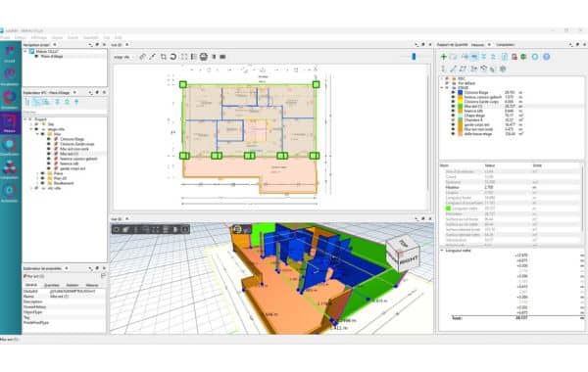Screen dimensions: 588x372
Task: Open the Mesures tab in properties explorer
Action: (x=92, y=285)
